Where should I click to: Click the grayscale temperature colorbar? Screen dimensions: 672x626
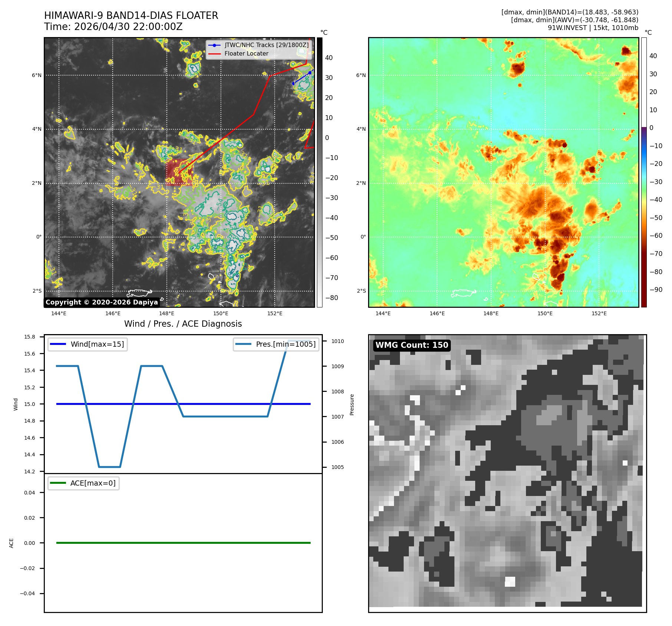(320, 172)
